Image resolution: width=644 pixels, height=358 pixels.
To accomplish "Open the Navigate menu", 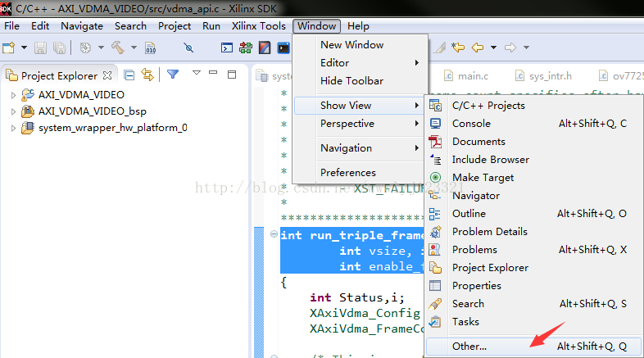I will point(82,26).
